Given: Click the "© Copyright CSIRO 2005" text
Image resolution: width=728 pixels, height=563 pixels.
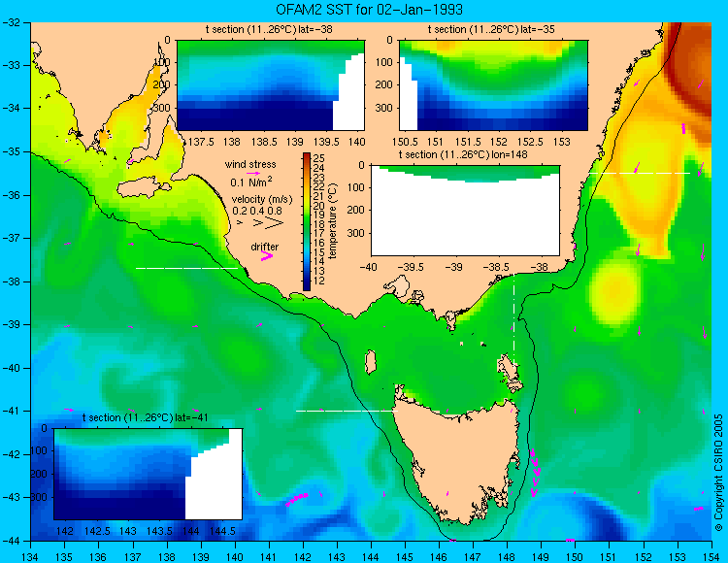Looking at the screenshot, I should tap(718, 473).
